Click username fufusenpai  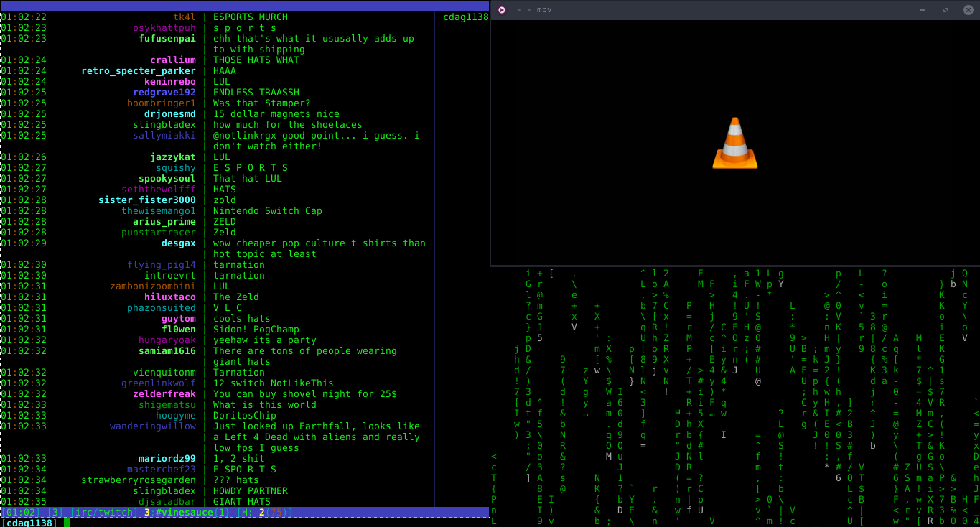(167, 39)
